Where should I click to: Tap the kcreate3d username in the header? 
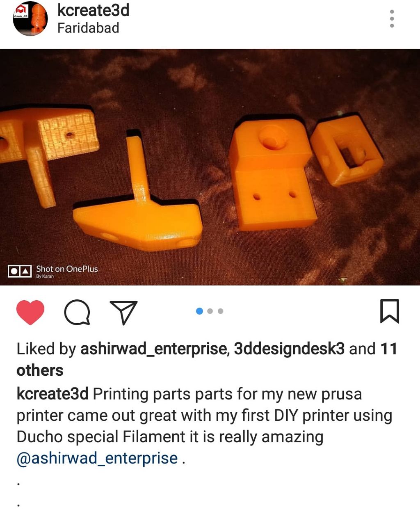tap(93, 10)
